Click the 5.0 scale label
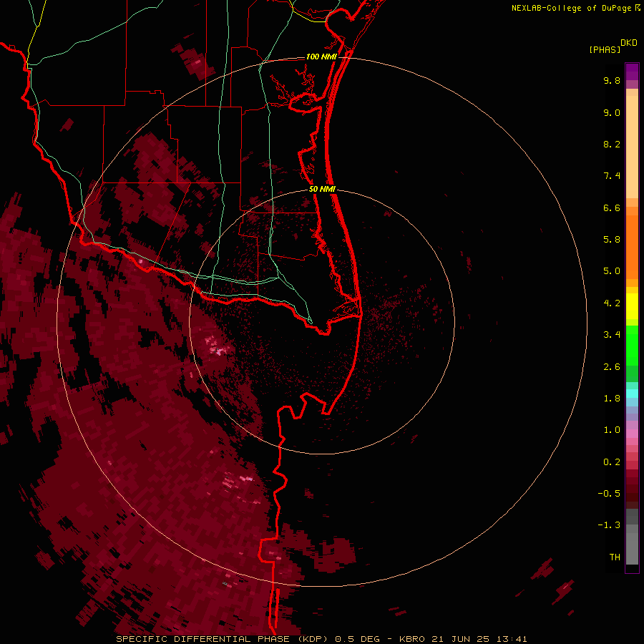 click(612, 271)
